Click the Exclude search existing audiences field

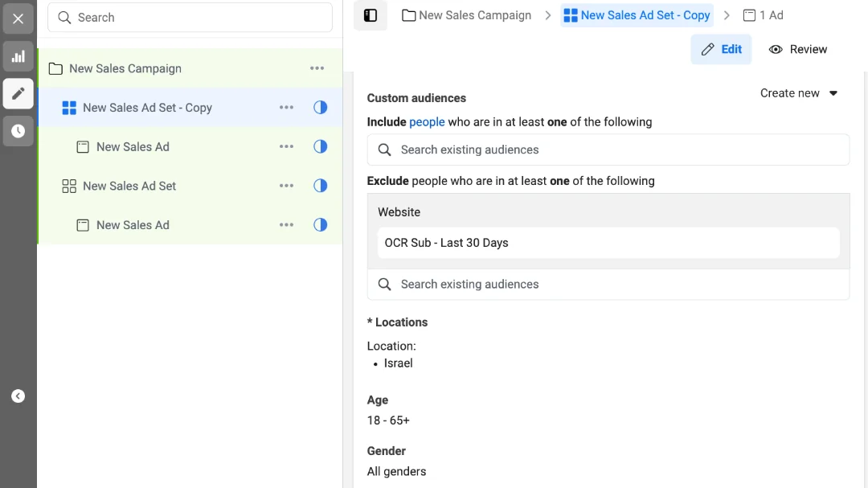[x=608, y=284]
